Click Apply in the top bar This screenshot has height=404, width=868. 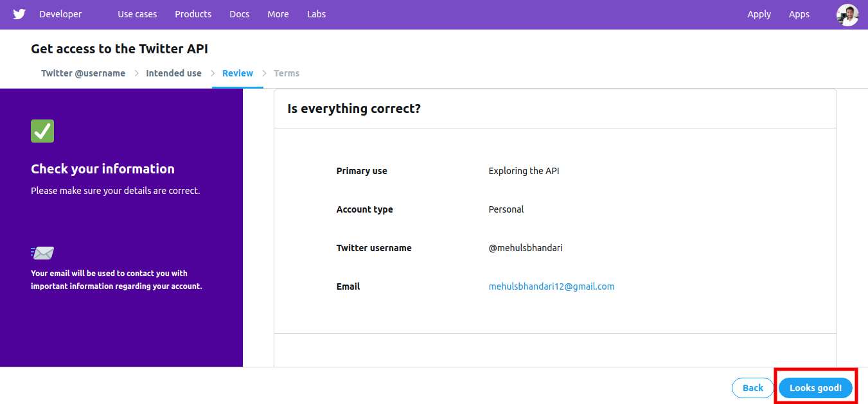(x=759, y=14)
